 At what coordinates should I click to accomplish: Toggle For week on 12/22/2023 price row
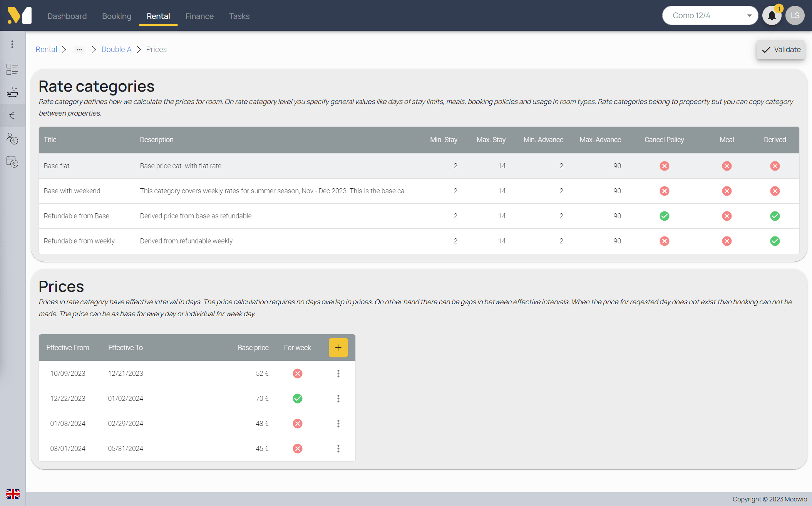[297, 399]
